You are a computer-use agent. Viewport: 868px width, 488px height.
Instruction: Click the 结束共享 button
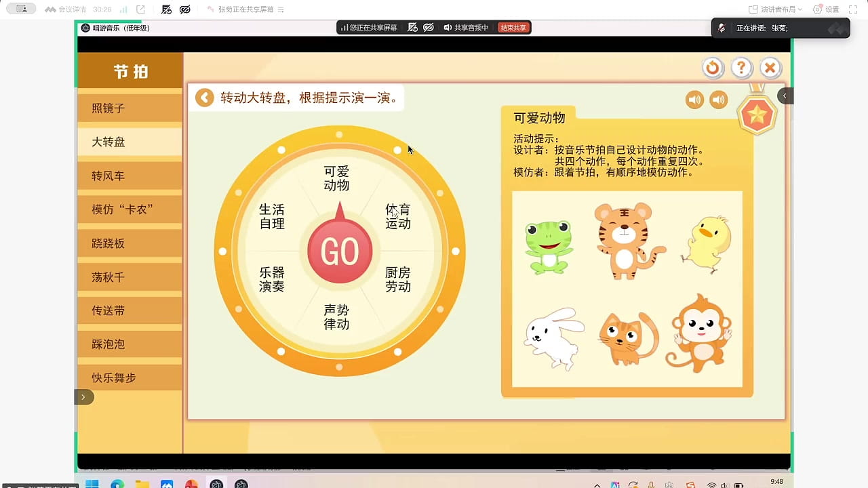click(x=513, y=28)
